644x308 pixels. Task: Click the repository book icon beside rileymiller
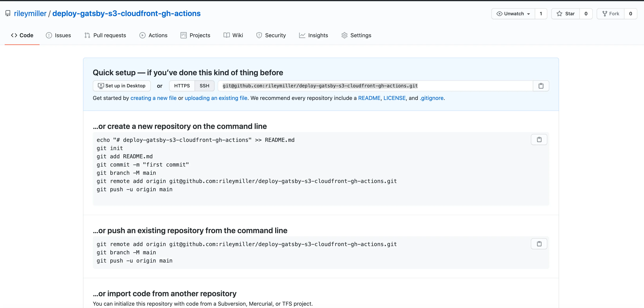(x=8, y=13)
